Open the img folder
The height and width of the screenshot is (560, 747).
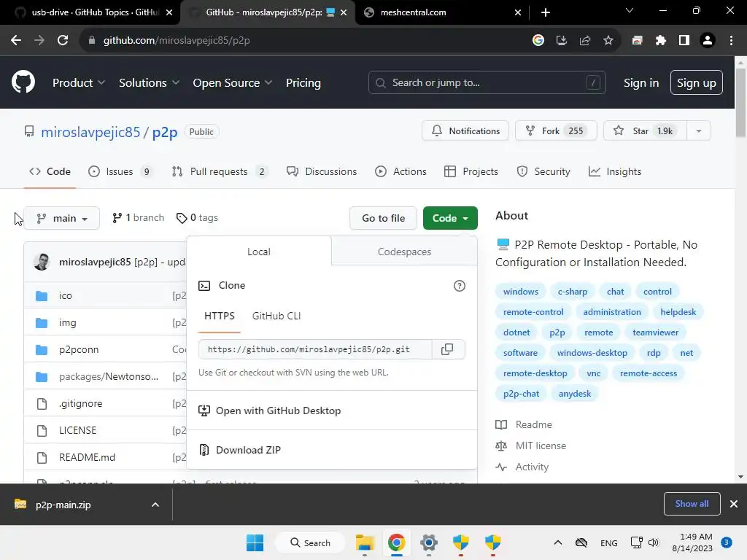67,323
